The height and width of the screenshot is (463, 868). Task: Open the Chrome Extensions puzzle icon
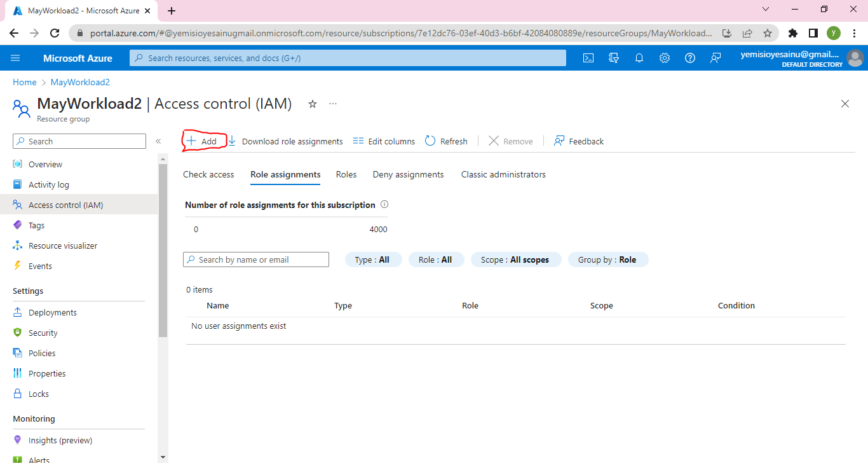click(x=792, y=33)
